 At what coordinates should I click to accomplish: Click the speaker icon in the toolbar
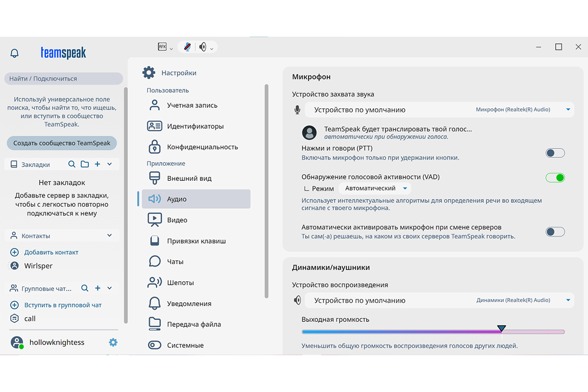tap(203, 47)
